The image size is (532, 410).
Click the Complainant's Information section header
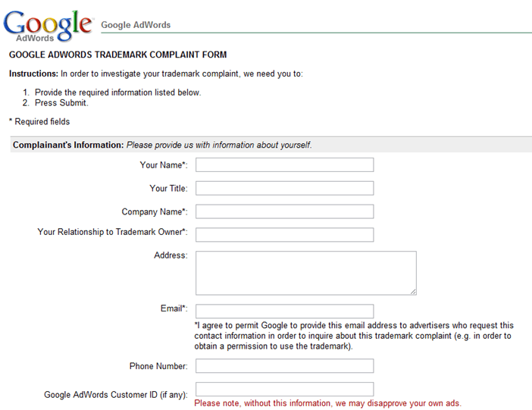tap(162, 145)
